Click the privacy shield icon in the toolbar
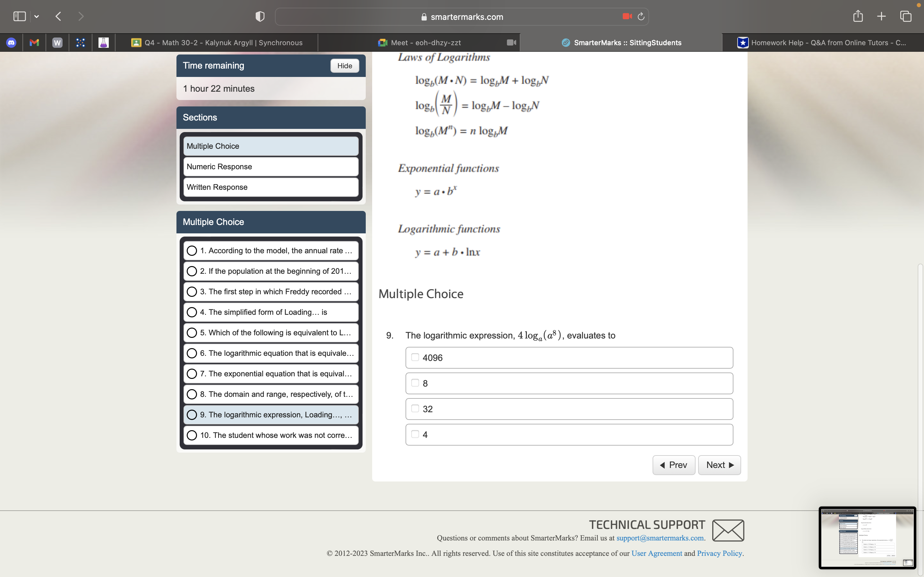The image size is (924, 577). 259,16
